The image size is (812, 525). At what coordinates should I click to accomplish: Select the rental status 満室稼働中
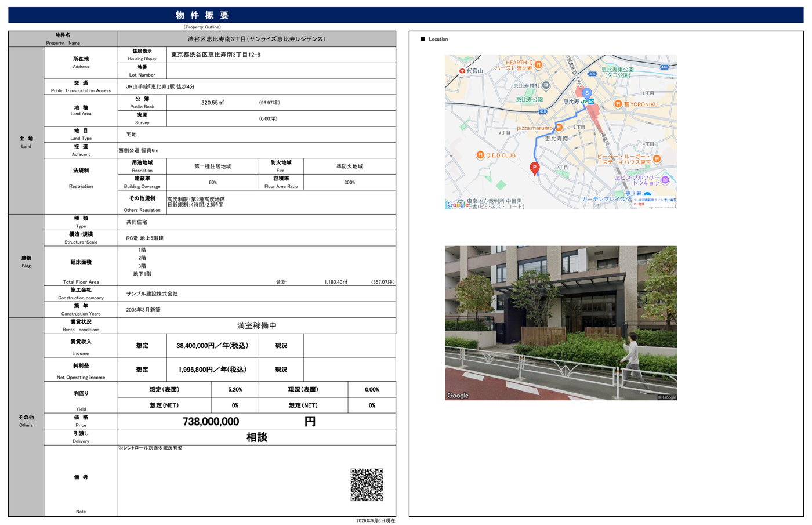(x=256, y=326)
